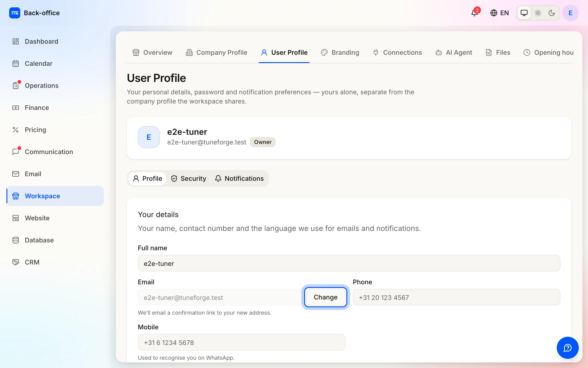The width and height of the screenshot is (588, 368).
Task: Select the Notifications sub-tab
Action: [x=239, y=178]
